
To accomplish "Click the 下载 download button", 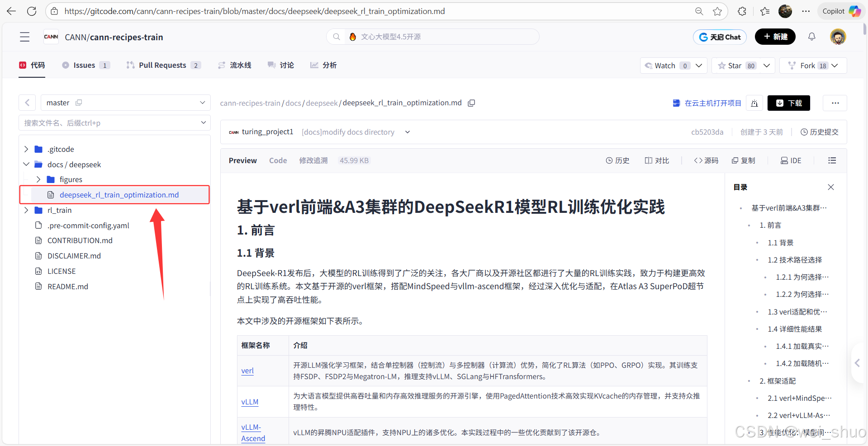I will [788, 103].
